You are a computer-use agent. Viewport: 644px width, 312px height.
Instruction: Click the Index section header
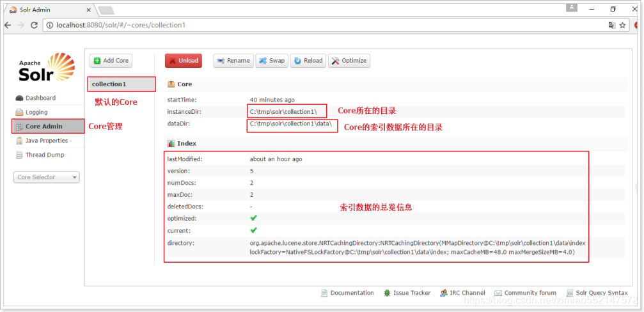396,144
